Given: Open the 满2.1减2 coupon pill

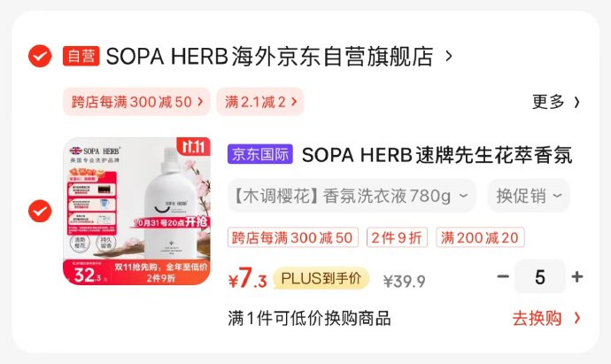Looking at the screenshot, I should (x=260, y=102).
